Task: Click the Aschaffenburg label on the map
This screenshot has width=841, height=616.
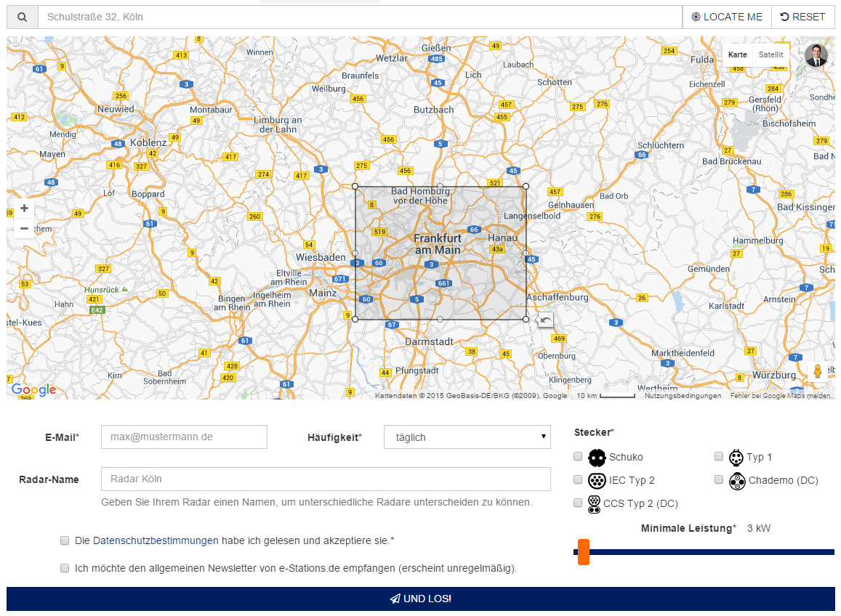Action: tap(558, 298)
